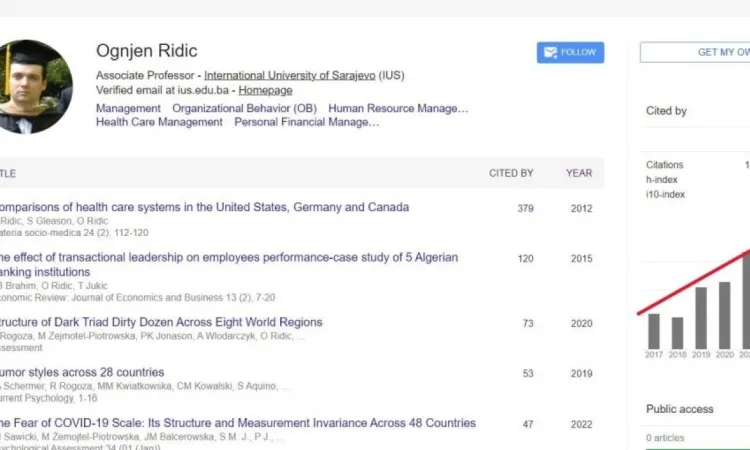Click the 2018 bar in citations chart
The height and width of the screenshot is (450, 750).
coord(677,333)
